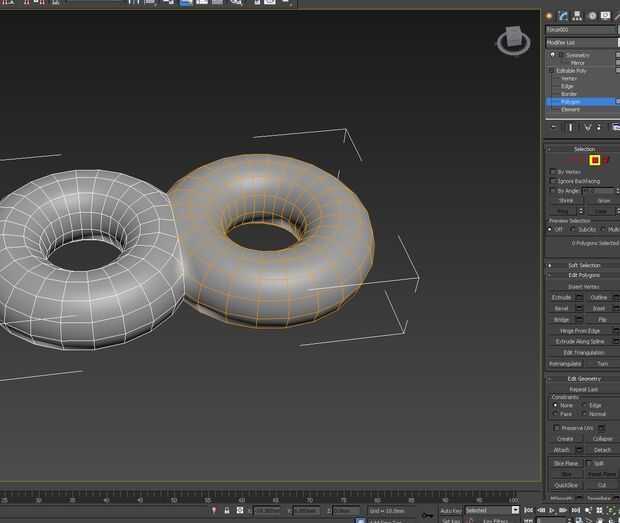The image size is (620, 523).
Task: Select Polygon sub-object level icon
Action: (594, 160)
